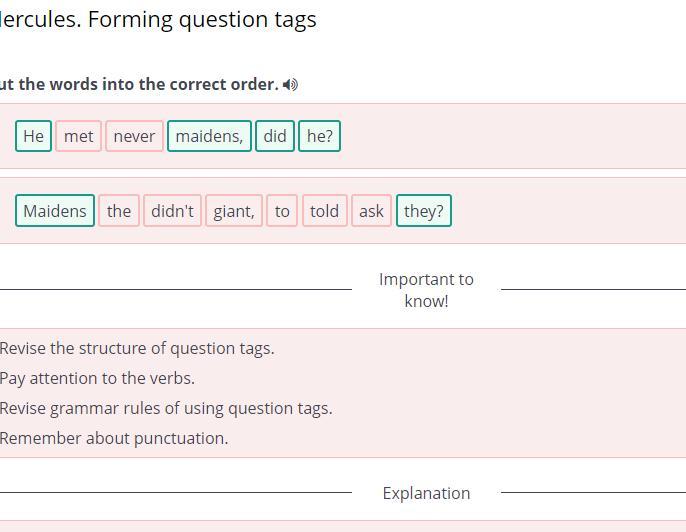Viewport: 686px width, 532px height.
Task: Pick the "they?" word tile
Action: (x=424, y=211)
